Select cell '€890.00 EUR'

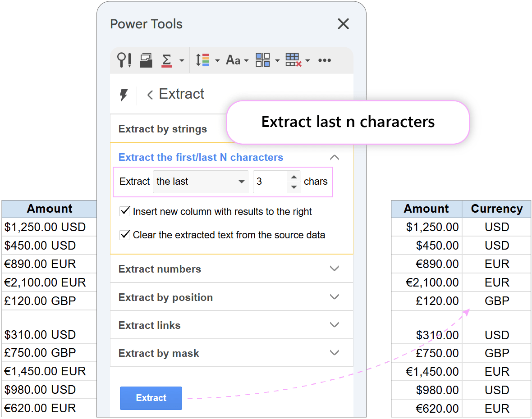[50, 264]
